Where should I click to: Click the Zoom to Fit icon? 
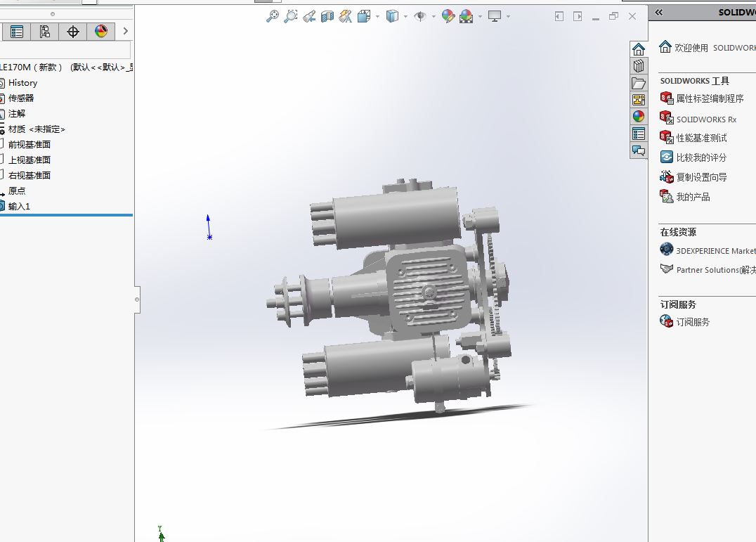273,16
